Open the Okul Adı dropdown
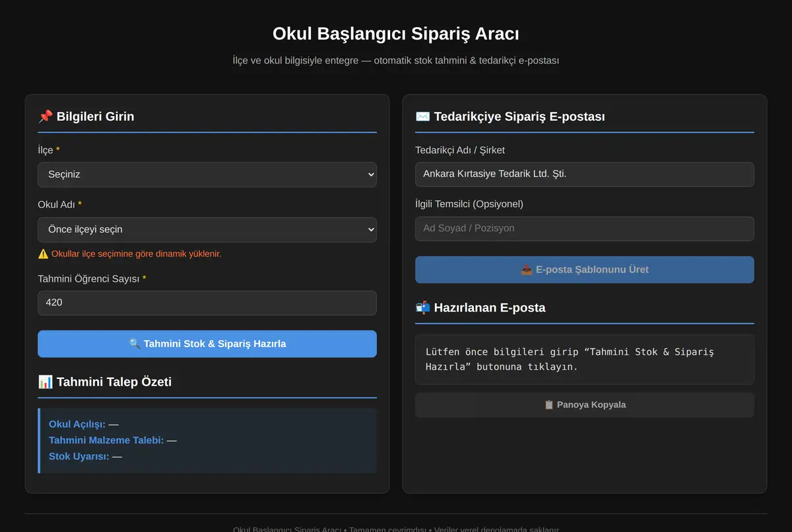The width and height of the screenshot is (792, 532). coord(207,230)
